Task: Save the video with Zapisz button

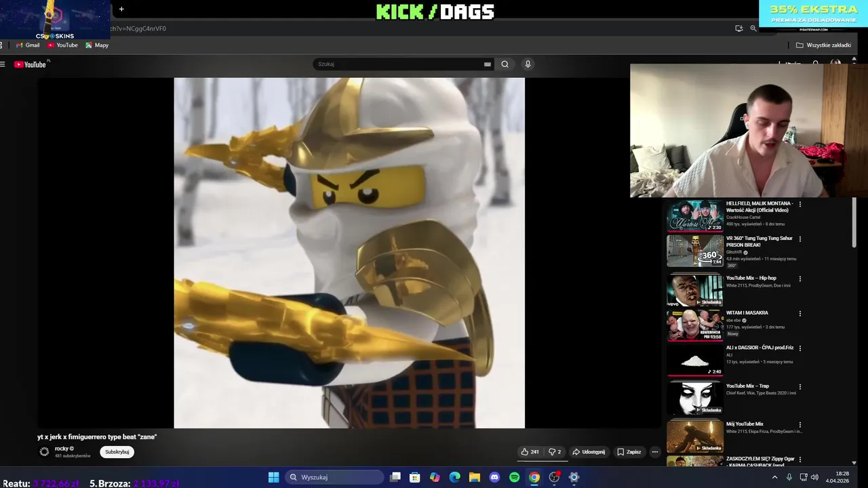Action: click(x=629, y=452)
